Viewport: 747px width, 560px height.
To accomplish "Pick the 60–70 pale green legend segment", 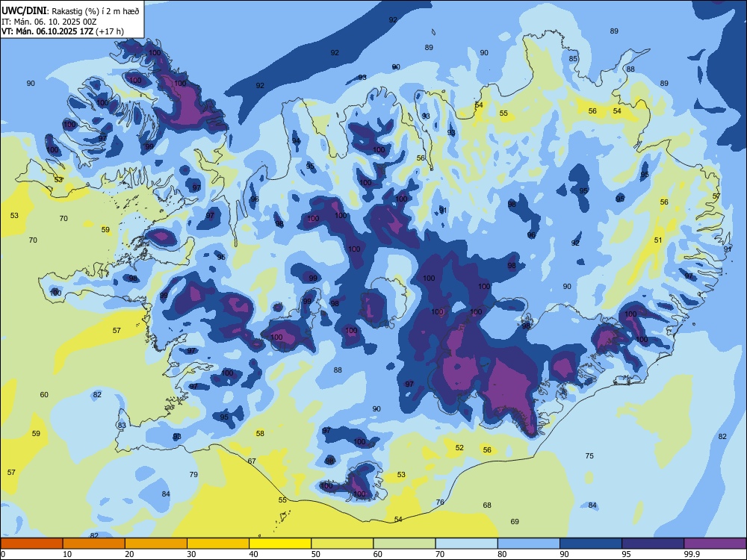I will click(x=404, y=544).
